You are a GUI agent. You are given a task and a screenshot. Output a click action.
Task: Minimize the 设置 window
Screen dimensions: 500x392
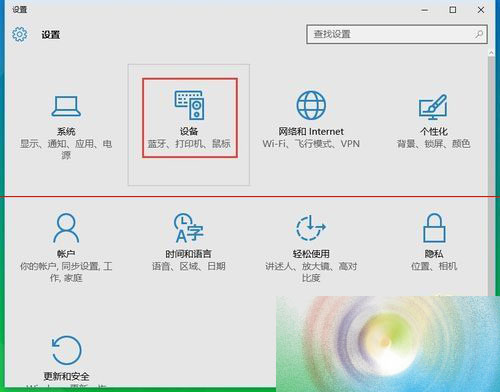[425, 10]
